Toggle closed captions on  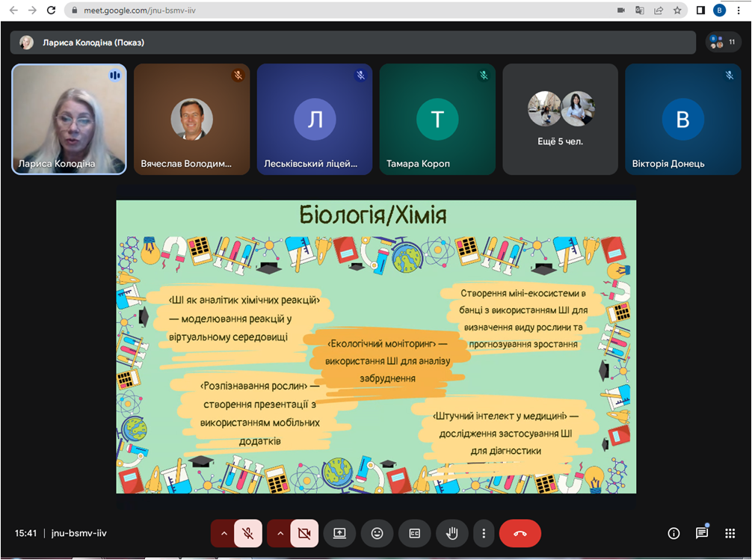[x=414, y=533]
